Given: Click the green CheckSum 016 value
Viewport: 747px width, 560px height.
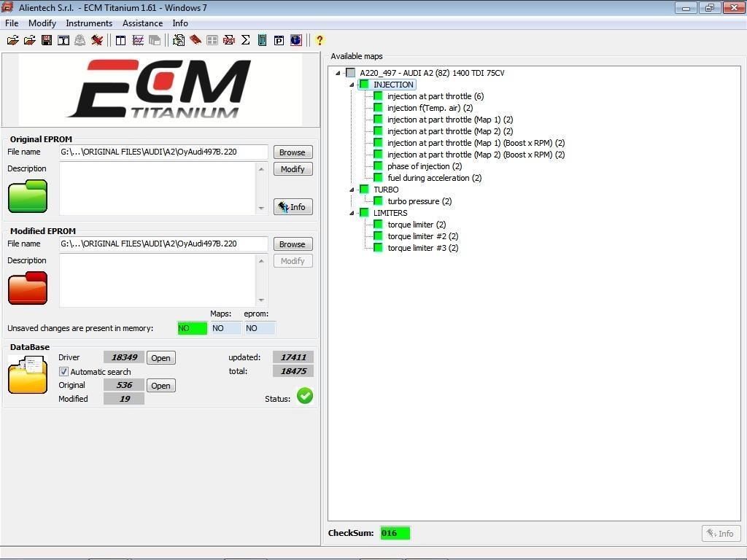Looking at the screenshot, I should 395,533.
